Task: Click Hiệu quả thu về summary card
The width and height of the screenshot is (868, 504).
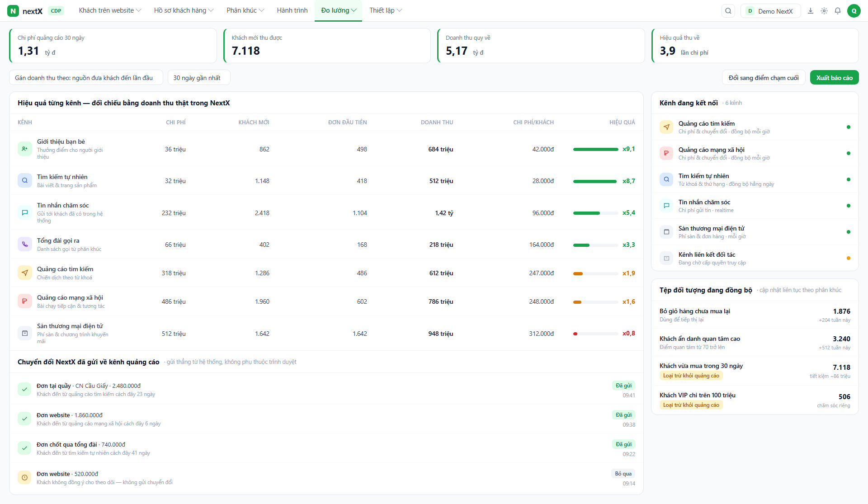Action: tap(755, 46)
